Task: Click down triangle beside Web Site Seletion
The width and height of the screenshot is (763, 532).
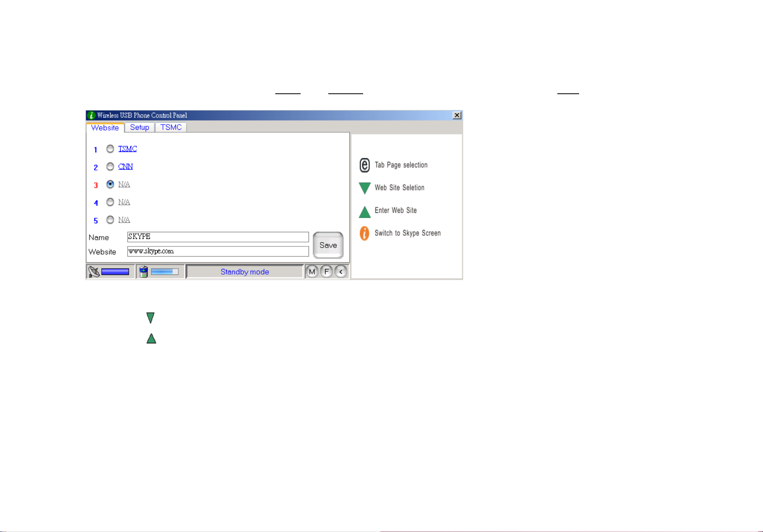Action: 364,188
